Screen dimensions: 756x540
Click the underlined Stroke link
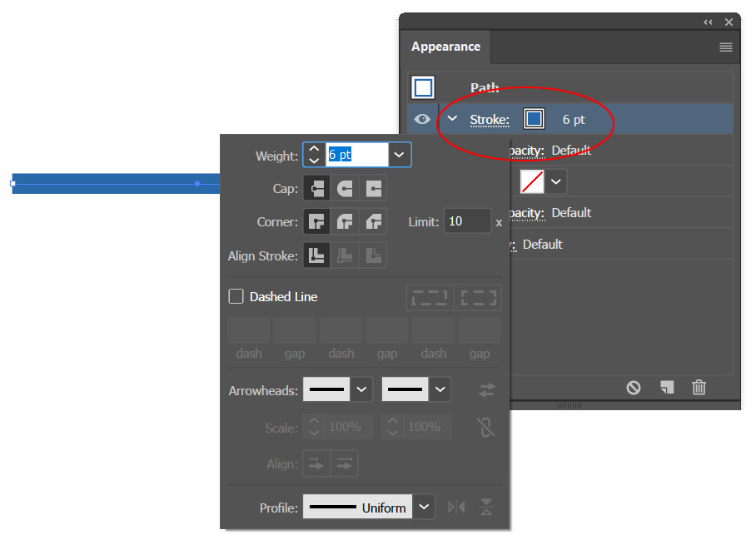point(489,120)
